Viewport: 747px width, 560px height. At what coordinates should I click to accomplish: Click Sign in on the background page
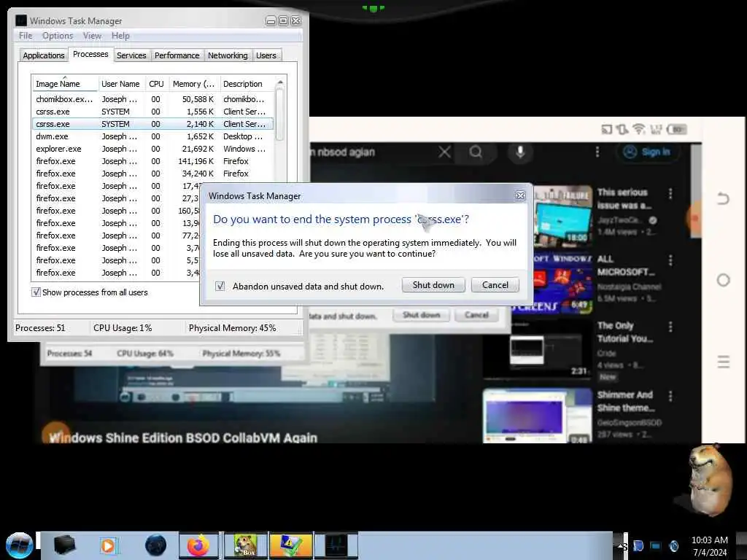(648, 152)
